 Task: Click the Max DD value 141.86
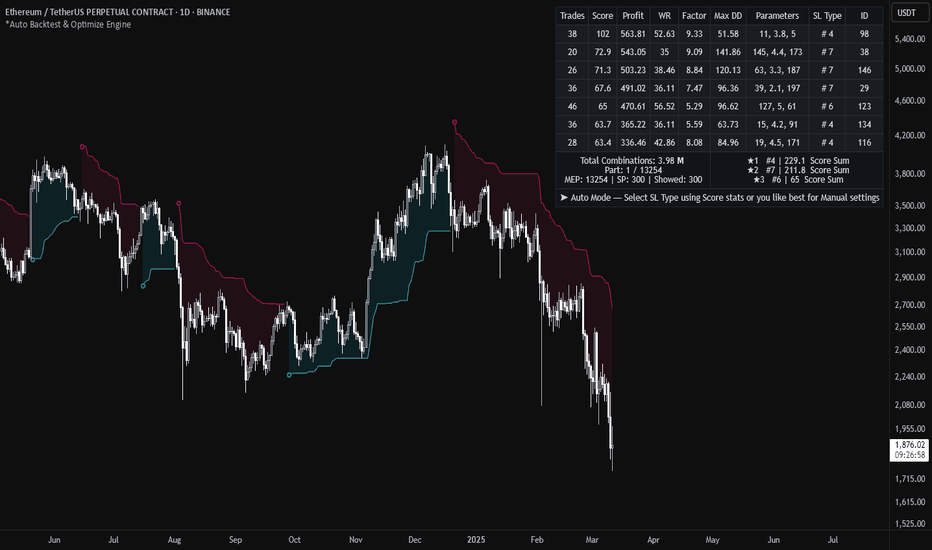coord(728,52)
